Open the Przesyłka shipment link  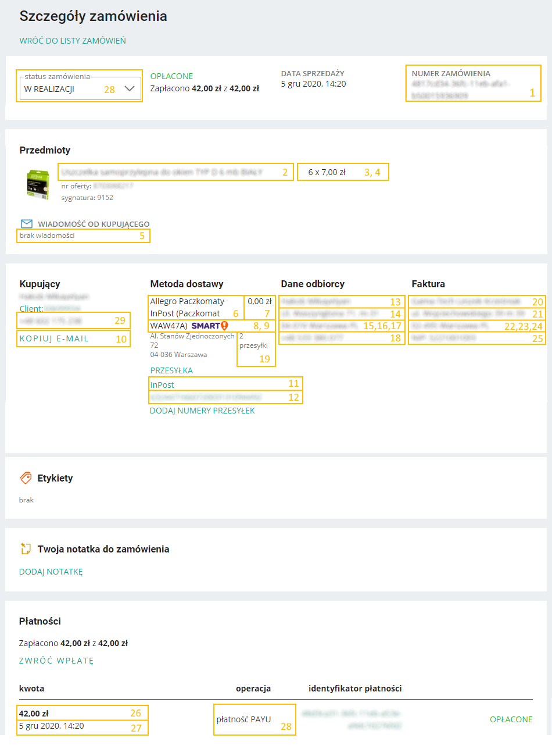171,370
